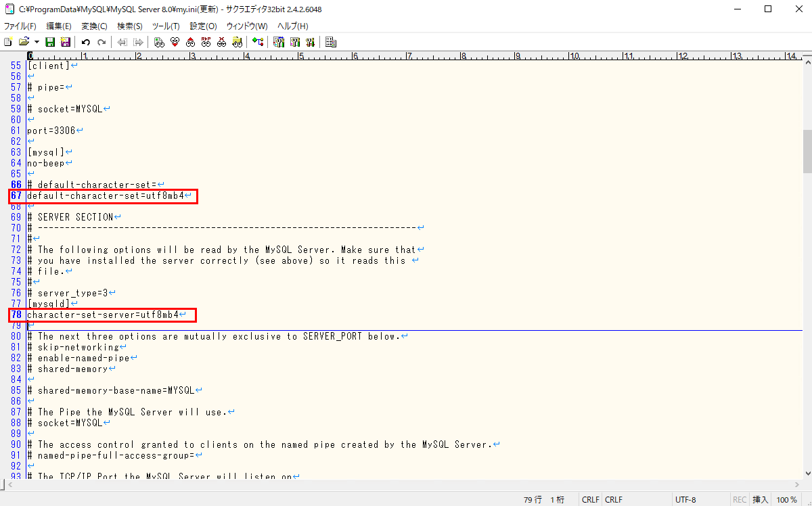Open the Replace binoculars icon
The width and height of the screenshot is (812, 506).
(206, 42)
